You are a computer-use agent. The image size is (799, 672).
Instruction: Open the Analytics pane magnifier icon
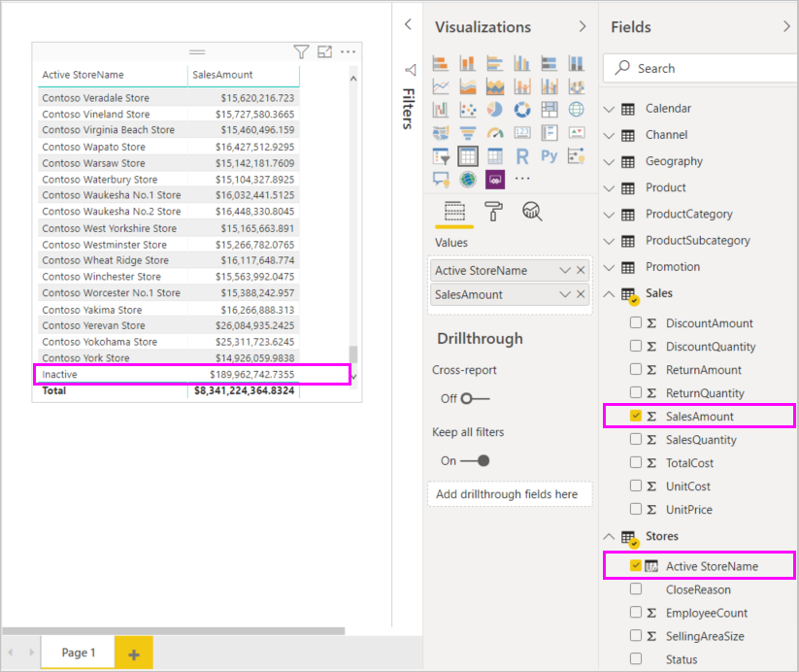point(531,212)
